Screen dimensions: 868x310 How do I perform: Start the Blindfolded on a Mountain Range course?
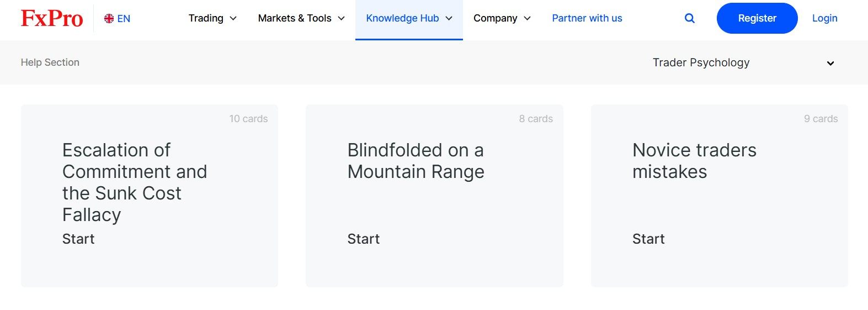[x=363, y=239]
